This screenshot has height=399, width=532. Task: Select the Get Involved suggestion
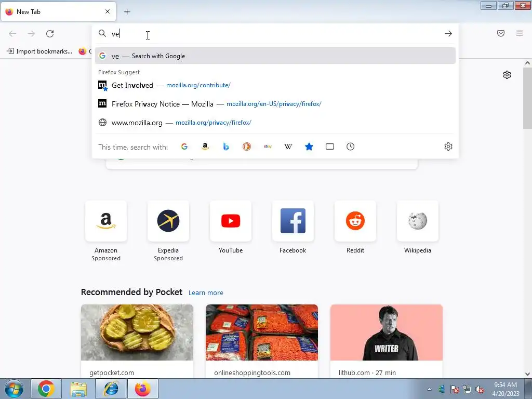tap(275, 85)
